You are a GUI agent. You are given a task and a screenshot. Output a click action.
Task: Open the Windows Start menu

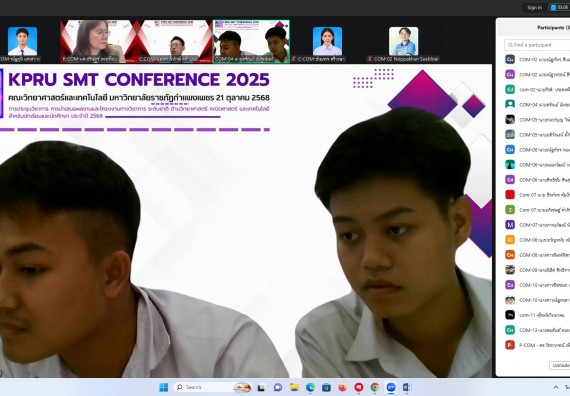point(164,387)
